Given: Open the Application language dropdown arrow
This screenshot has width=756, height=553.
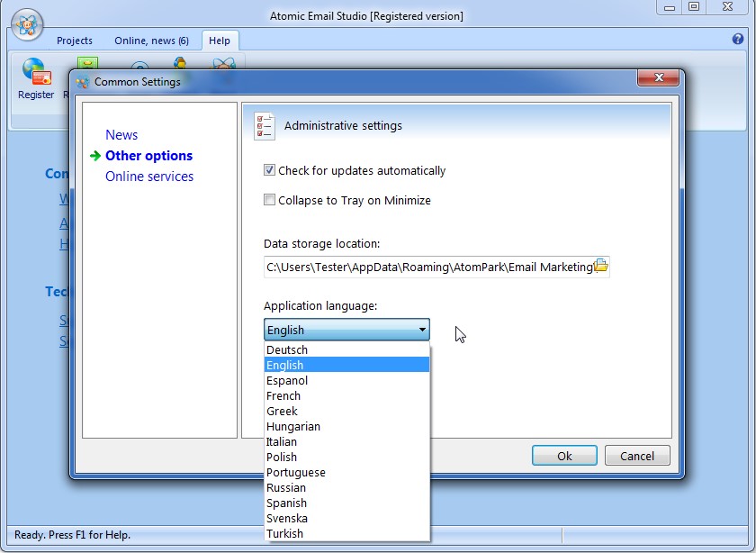Looking at the screenshot, I should pyautogui.click(x=421, y=329).
